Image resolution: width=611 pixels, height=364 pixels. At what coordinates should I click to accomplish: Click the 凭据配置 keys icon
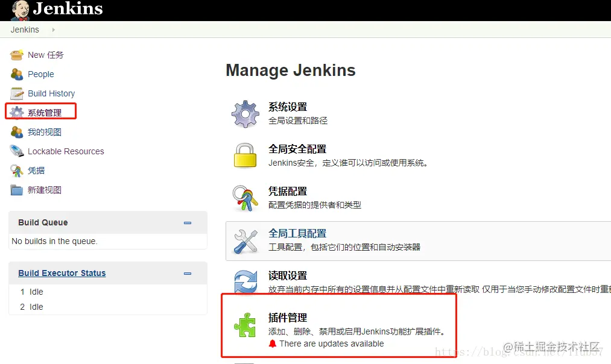click(x=245, y=198)
